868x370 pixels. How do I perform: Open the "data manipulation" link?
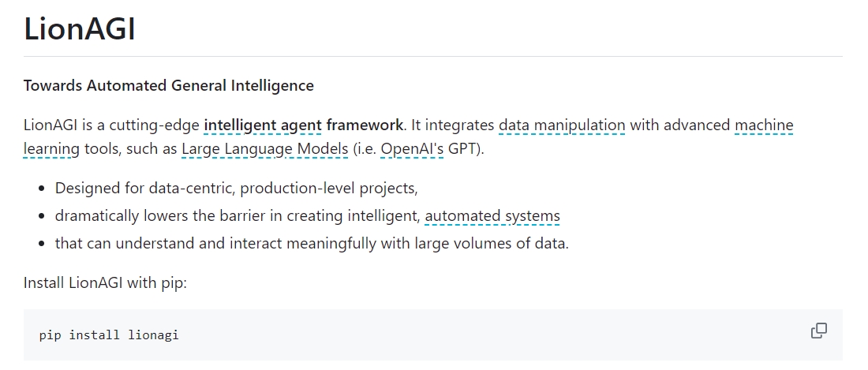(562, 125)
